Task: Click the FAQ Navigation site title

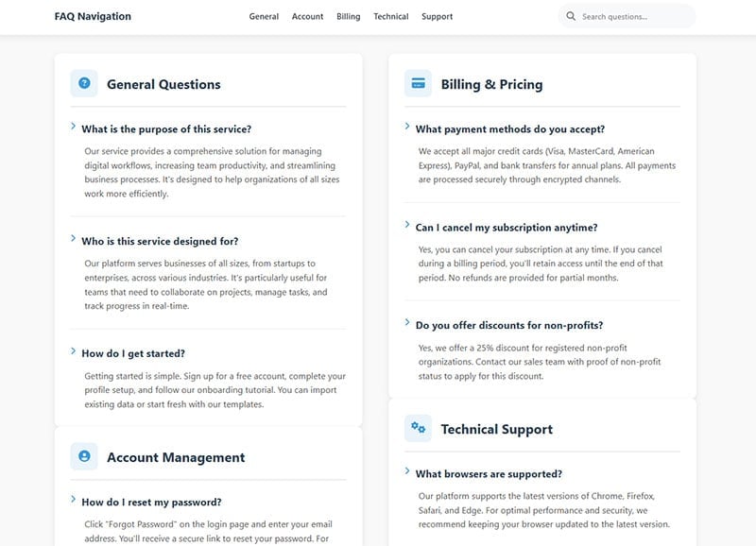Action: click(93, 17)
